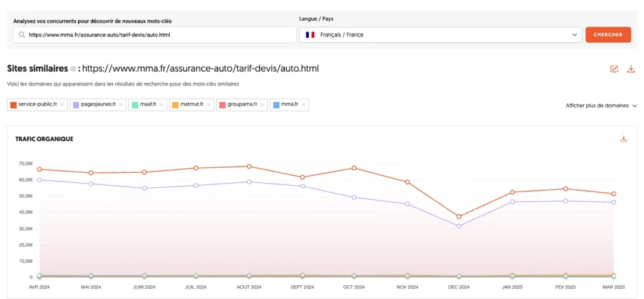Click service-public.fr data point at DEC 2024
Viewport: 644px width, 299px height.
(459, 217)
